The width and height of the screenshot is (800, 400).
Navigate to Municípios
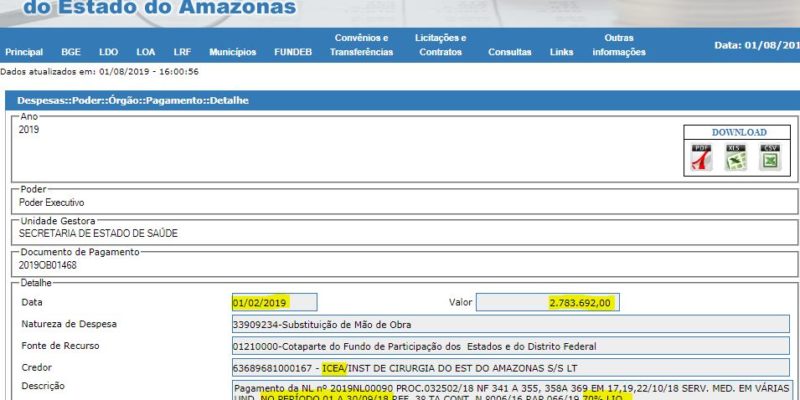tap(232, 52)
